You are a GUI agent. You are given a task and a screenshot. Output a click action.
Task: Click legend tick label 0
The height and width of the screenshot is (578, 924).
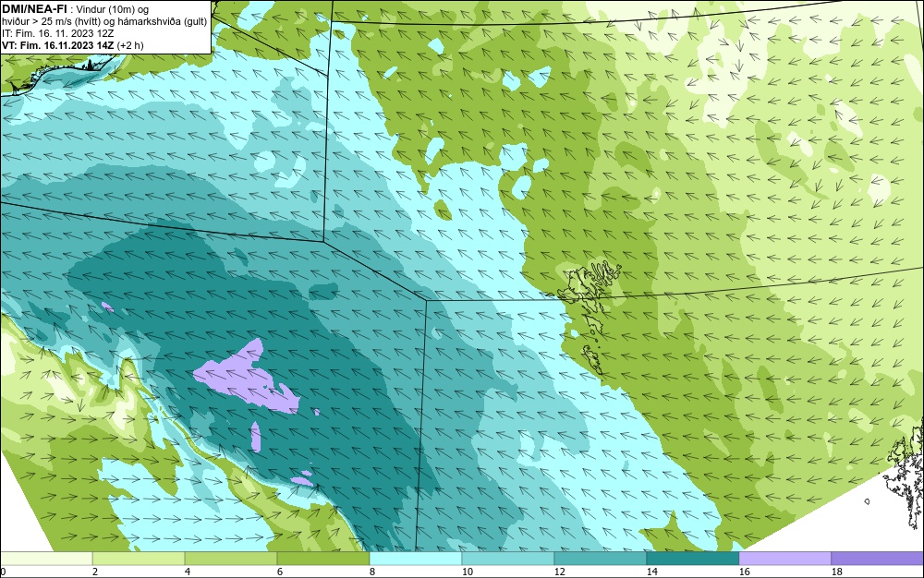click(x=3, y=572)
